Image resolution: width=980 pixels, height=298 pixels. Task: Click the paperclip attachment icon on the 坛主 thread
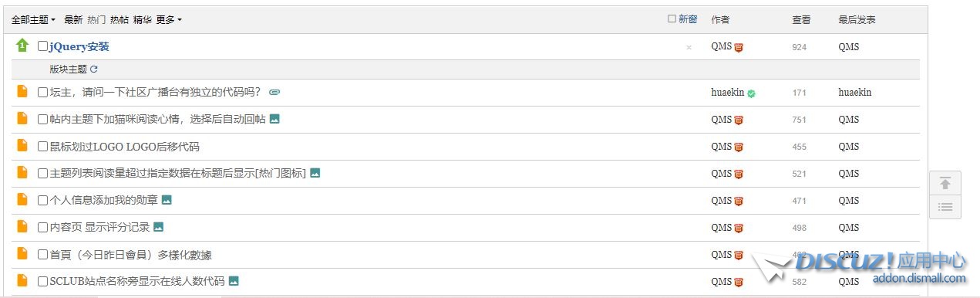pyautogui.click(x=274, y=93)
